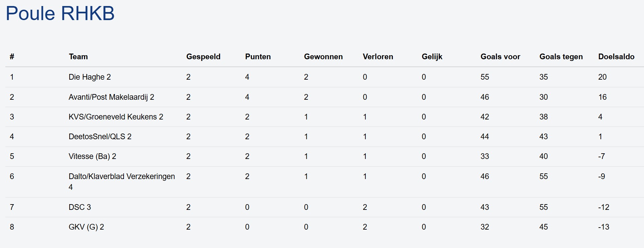
Task: Click the Goals voor column header
Action: pyautogui.click(x=500, y=57)
